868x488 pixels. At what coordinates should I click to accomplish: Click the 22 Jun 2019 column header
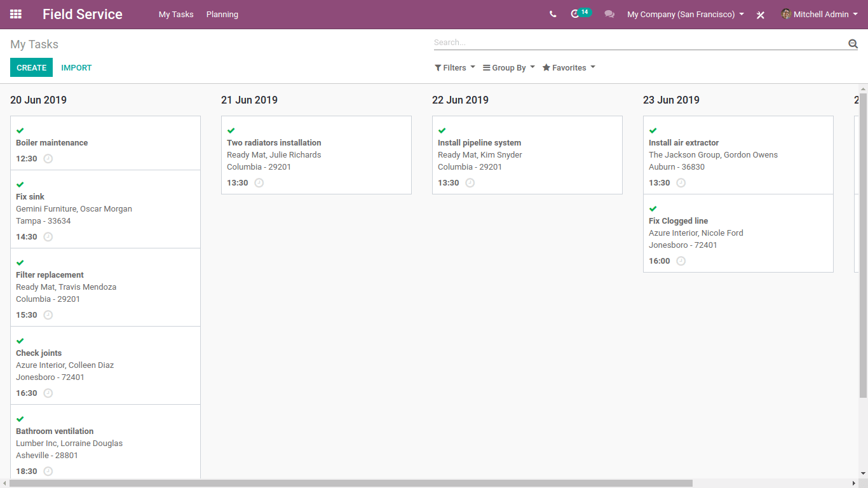pyautogui.click(x=460, y=100)
